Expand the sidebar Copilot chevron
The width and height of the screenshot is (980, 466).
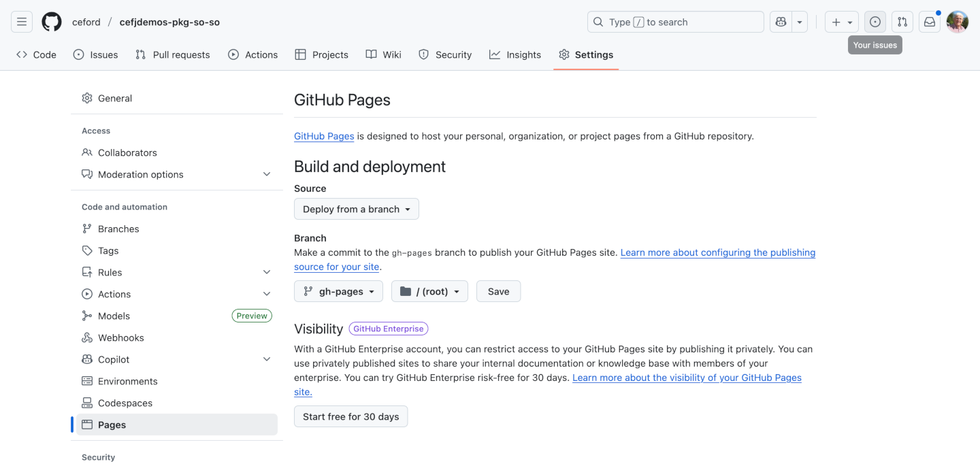267,359
